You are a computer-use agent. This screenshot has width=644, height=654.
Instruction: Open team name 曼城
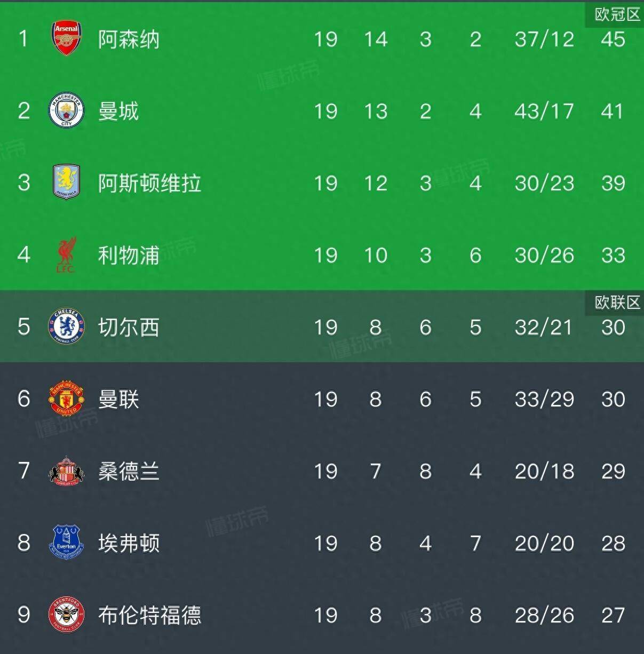coord(118,111)
